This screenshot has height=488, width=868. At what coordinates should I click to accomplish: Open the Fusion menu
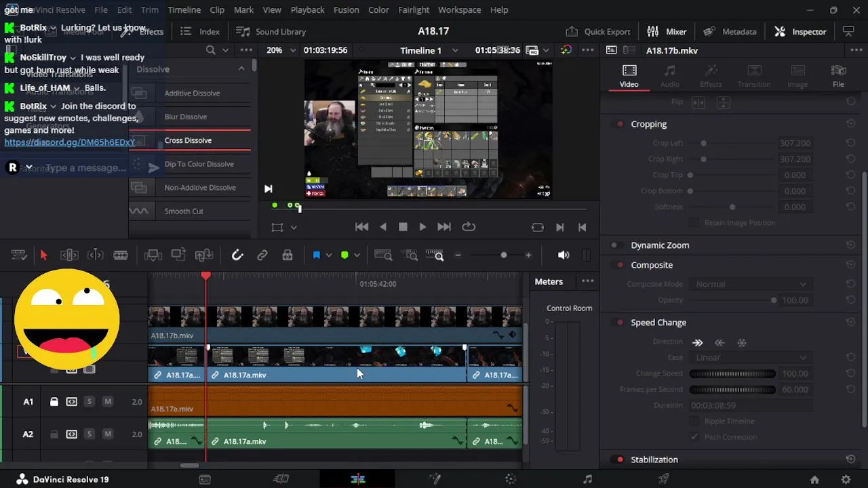pos(347,9)
